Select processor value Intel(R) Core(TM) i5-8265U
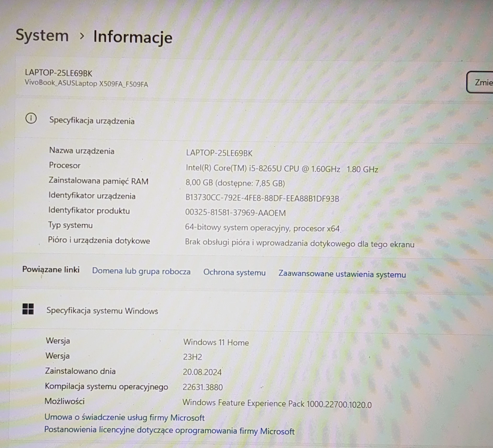This screenshot has width=493, height=448. click(x=282, y=169)
